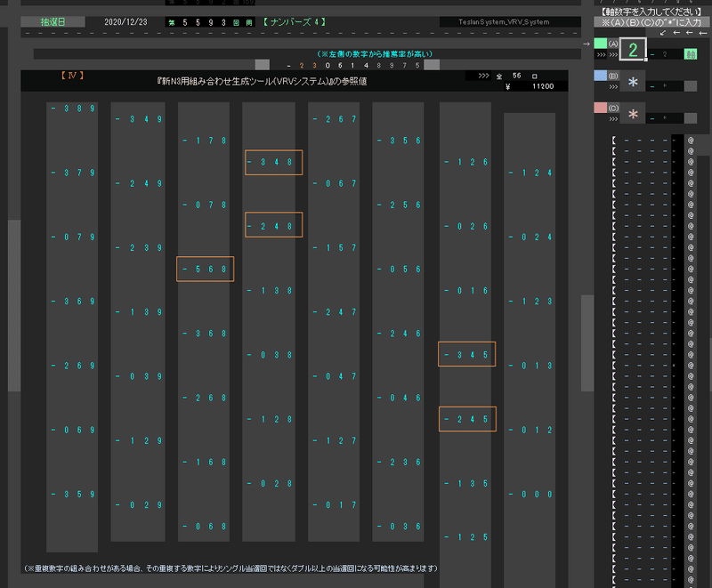Select the draw date 2020/12/23
Screen dimensions: 712x588
click(125, 21)
